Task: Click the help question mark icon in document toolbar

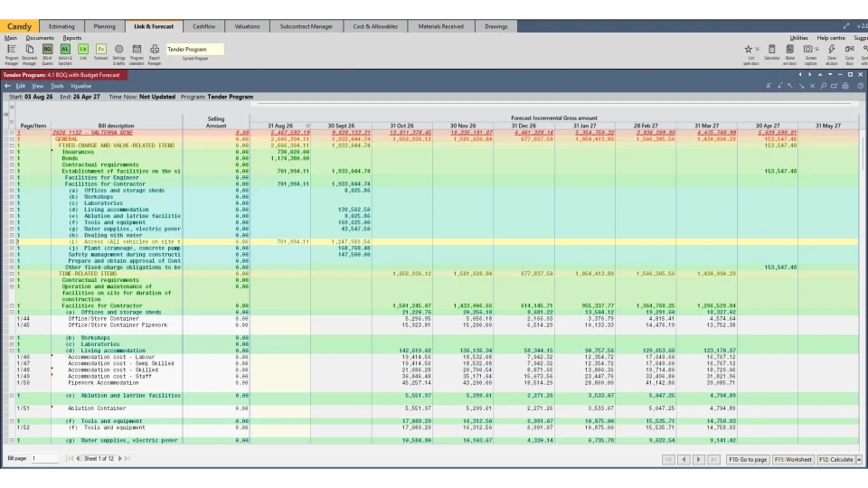Action: point(860,86)
